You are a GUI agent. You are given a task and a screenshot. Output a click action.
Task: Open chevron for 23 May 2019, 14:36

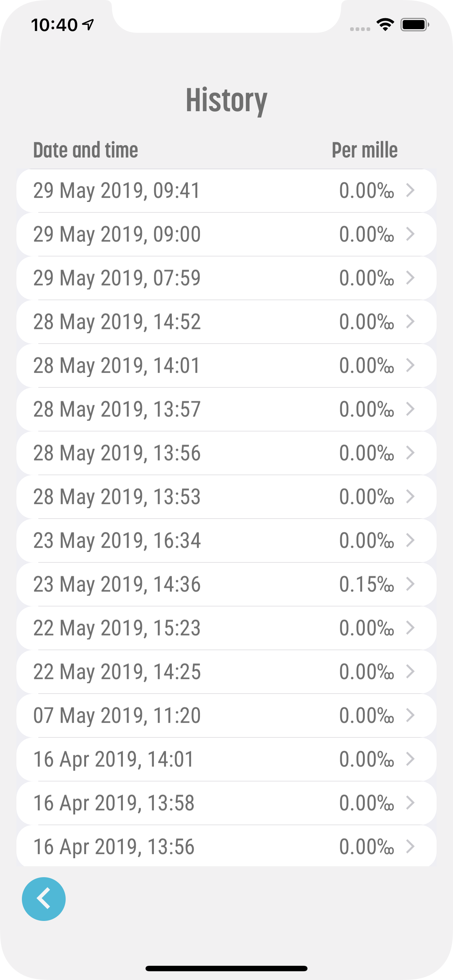410,584
